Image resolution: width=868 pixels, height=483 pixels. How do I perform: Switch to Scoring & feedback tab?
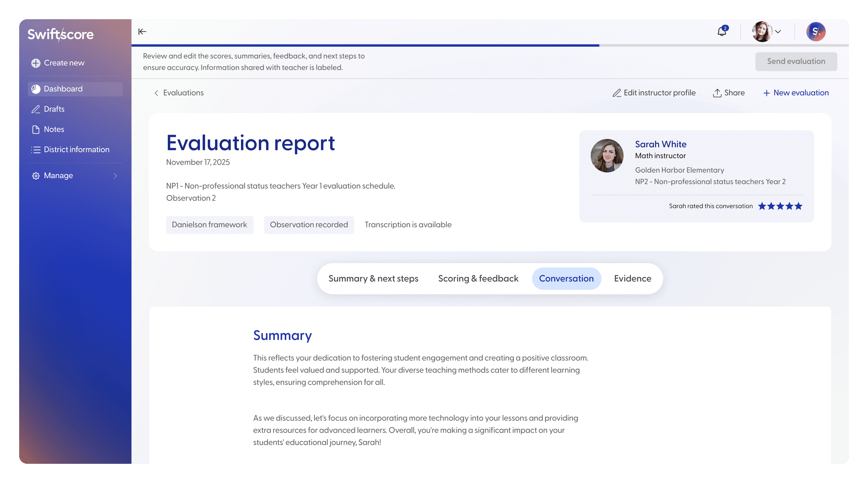[478, 279]
